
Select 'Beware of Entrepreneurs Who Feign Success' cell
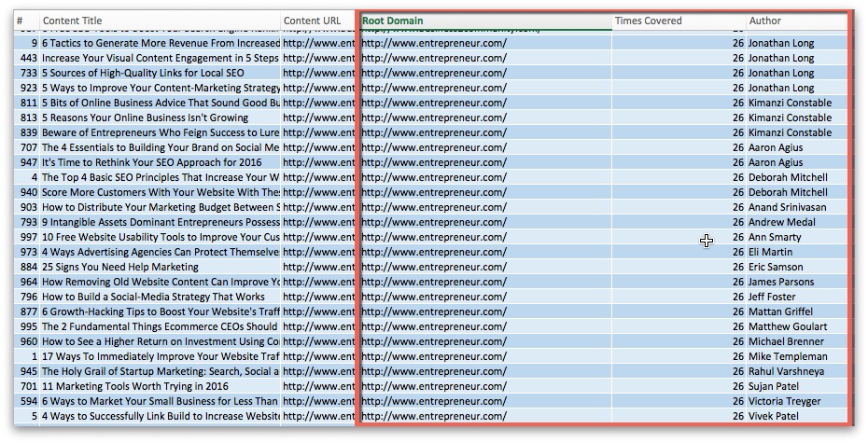pyautogui.click(x=160, y=132)
